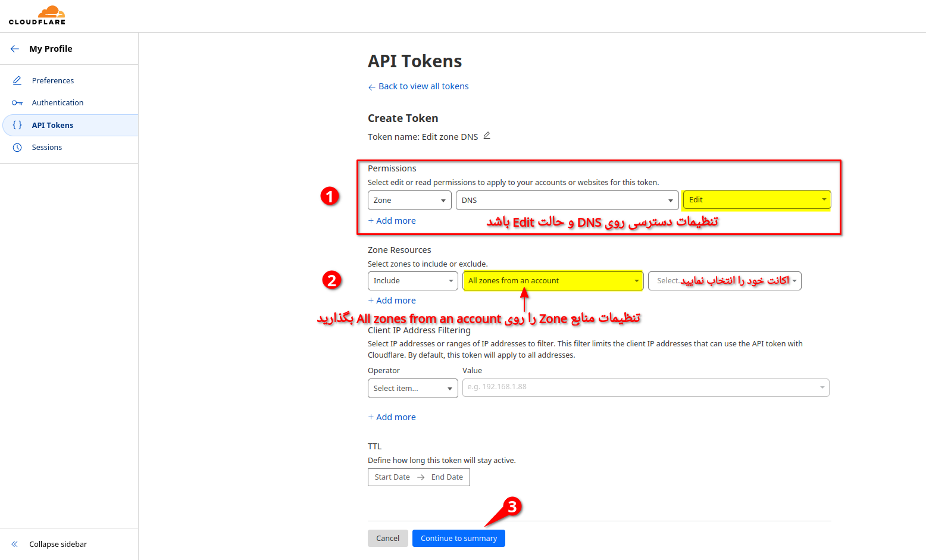The width and height of the screenshot is (926, 560).
Task: Click 'Add more' under Zone Resources
Action: pos(392,301)
